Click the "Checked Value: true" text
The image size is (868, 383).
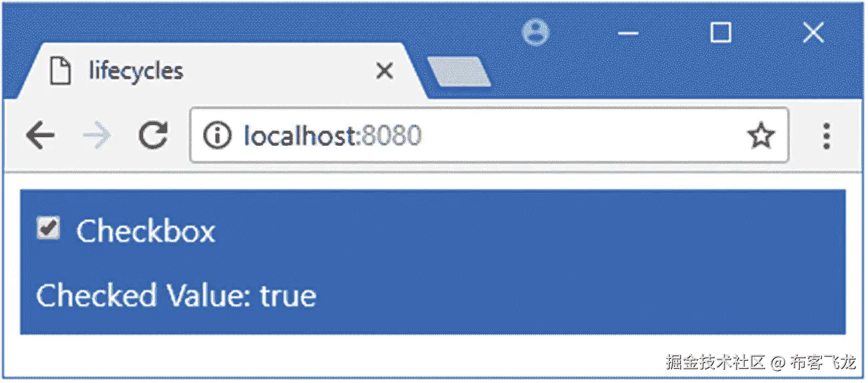click(x=176, y=295)
